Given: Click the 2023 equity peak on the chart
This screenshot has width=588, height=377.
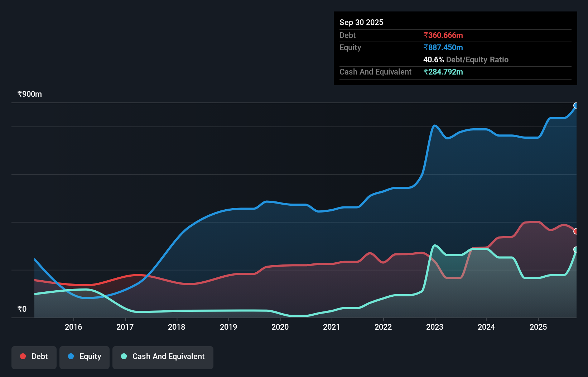Looking at the screenshot, I should (x=434, y=125).
